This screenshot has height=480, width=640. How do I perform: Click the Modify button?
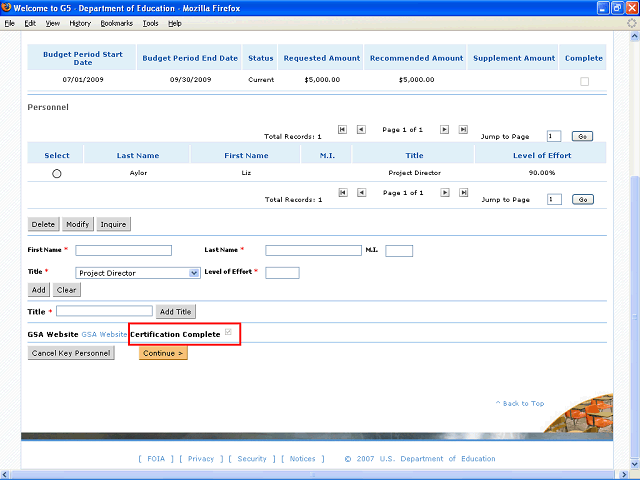click(x=78, y=224)
